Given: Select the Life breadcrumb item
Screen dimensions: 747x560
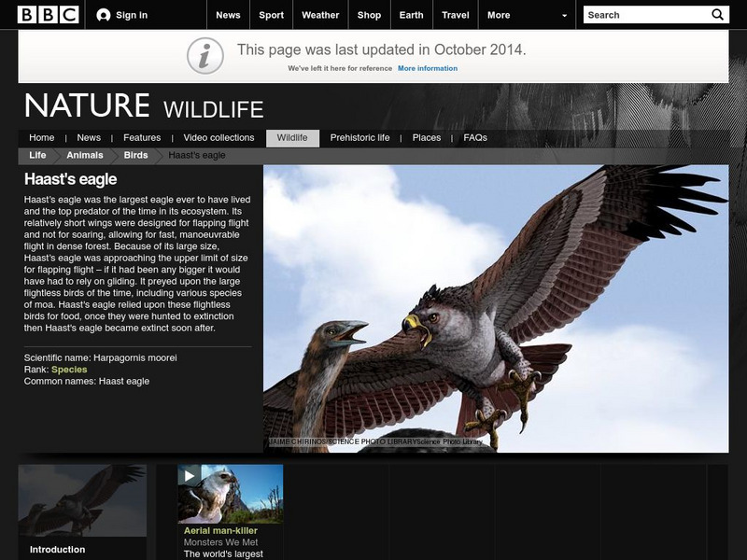Looking at the screenshot, I should click(36, 156).
